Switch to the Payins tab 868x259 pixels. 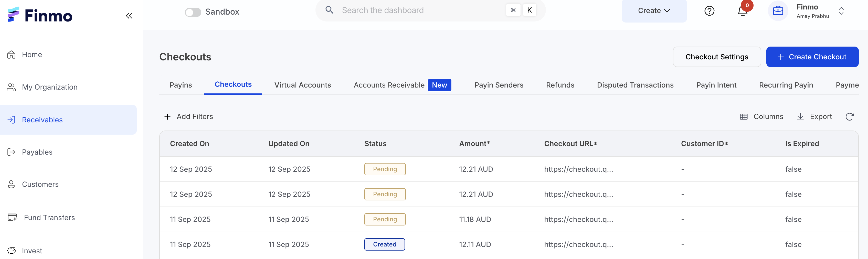point(181,85)
